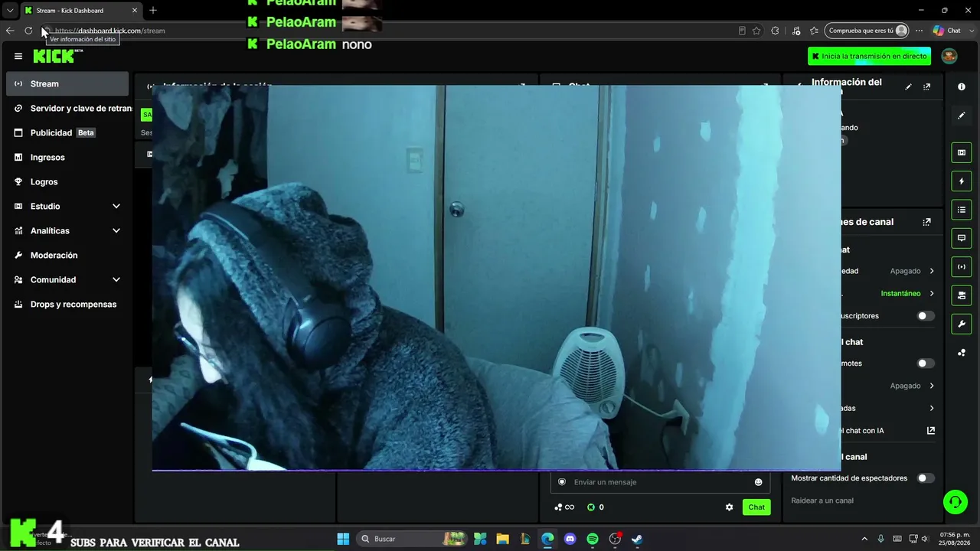The height and width of the screenshot is (551, 980).
Task: Open the hamburger menu beside the Kick logo
Action: (x=18, y=56)
